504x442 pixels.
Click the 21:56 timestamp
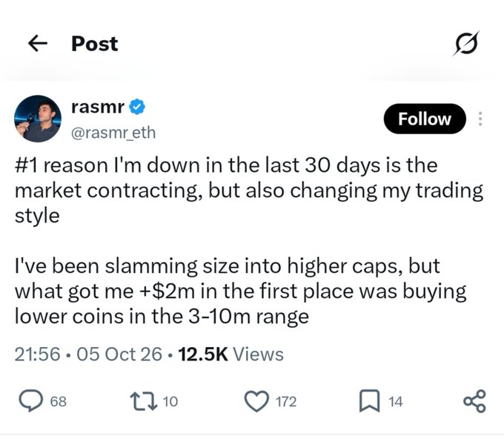(x=37, y=354)
